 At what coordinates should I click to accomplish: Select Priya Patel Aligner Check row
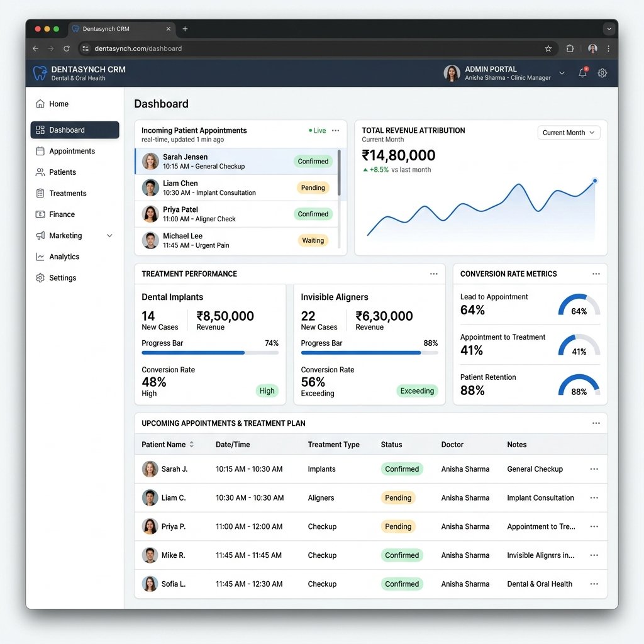[236, 214]
